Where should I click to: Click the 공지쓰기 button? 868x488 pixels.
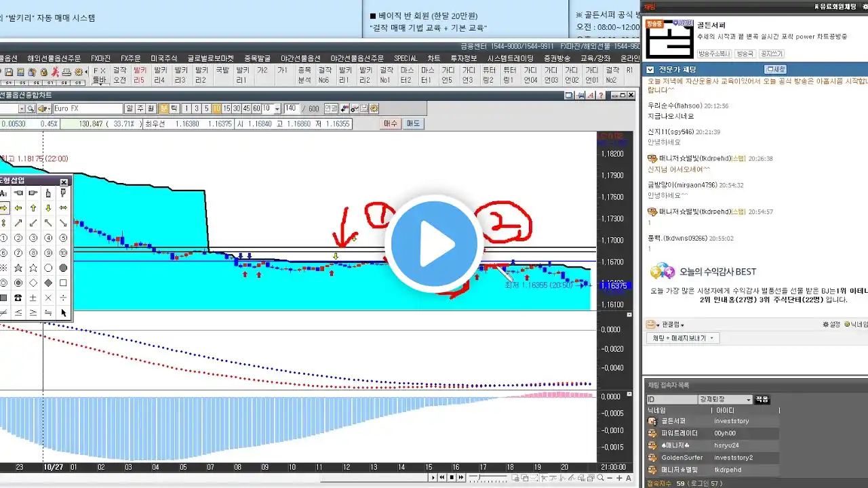(x=772, y=54)
